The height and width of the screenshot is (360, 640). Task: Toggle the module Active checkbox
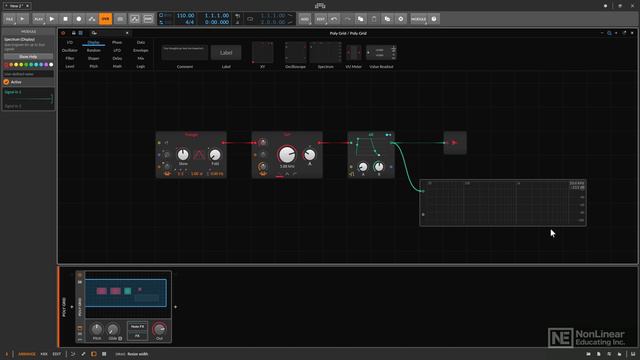7,82
